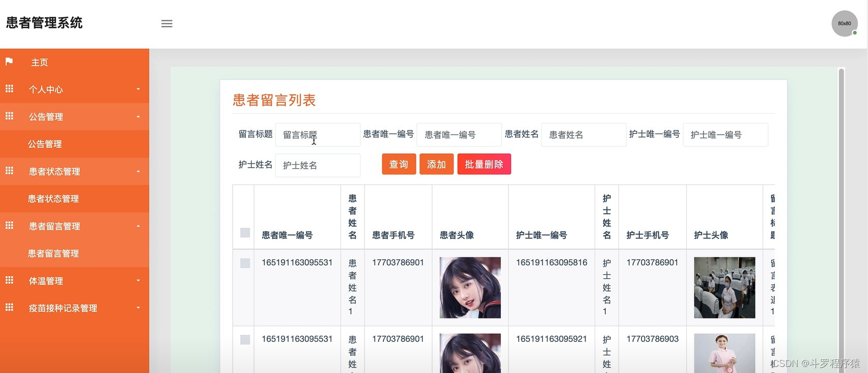Open patient avatar image in first row
Image resolution: width=868 pixels, height=373 pixels.
(470, 287)
